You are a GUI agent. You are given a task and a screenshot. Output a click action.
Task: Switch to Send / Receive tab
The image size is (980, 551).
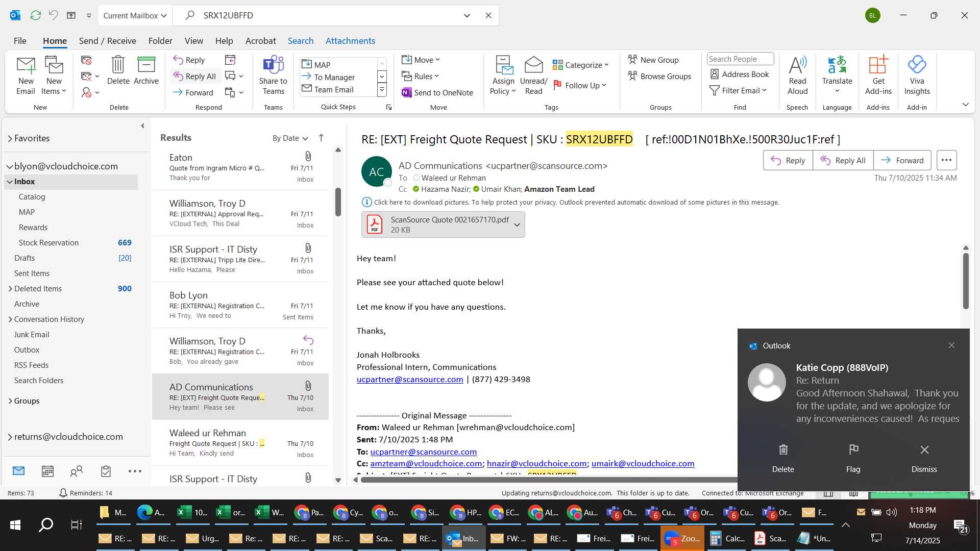(107, 41)
